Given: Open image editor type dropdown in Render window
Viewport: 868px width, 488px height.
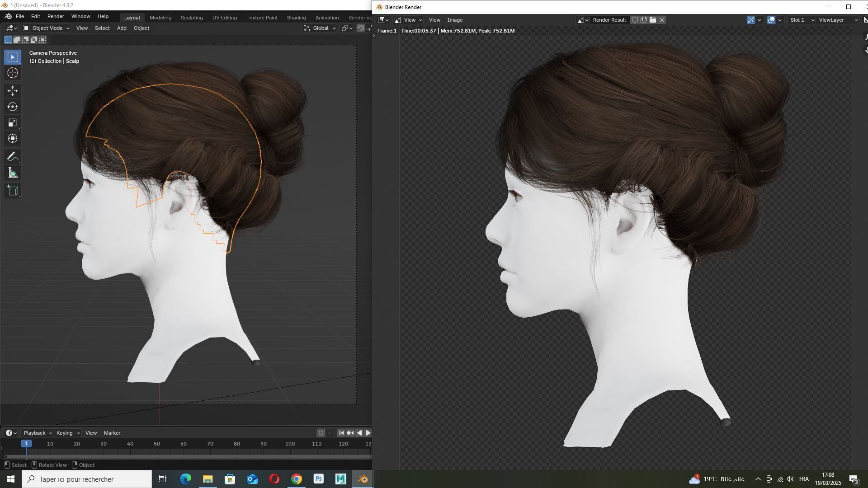Looking at the screenshot, I should pyautogui.click(x=383, y=20).
